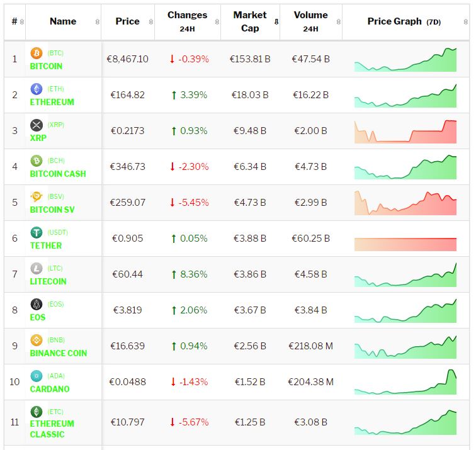This screenshot has height=450, width=476.
Task: Sort by Volume 24H column header
Action: [x=310, y=21]
